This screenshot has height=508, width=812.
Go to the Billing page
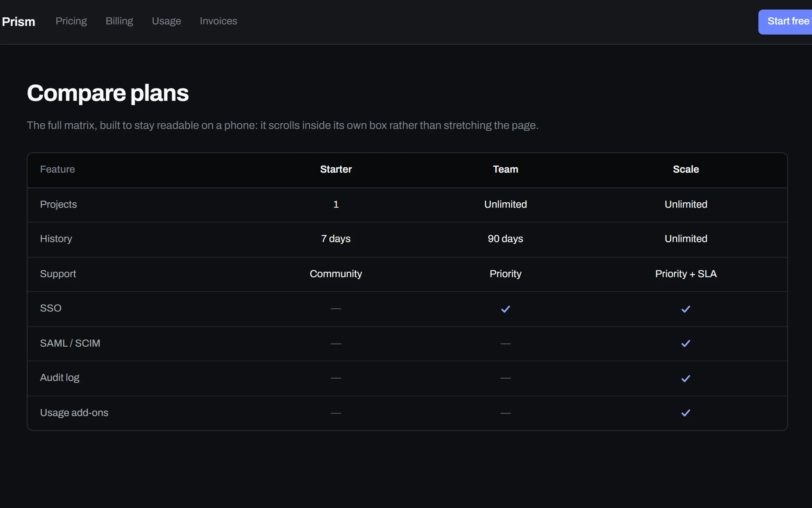pyautogui.click(x=119, y=21)
